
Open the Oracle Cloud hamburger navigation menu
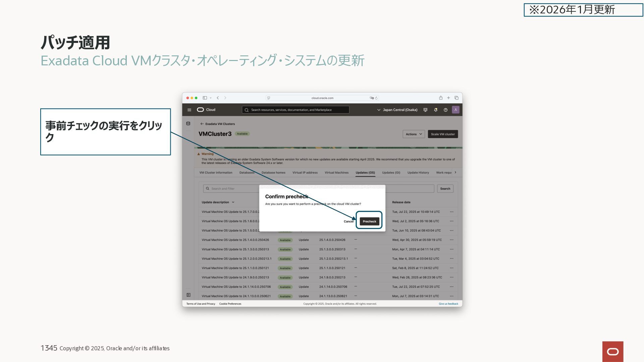click(189, 110)
